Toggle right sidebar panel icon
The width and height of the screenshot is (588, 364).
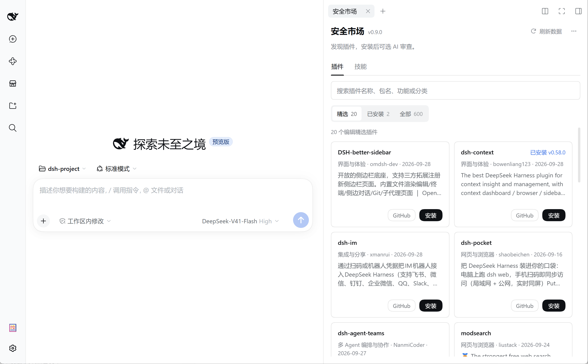(578, 11)
